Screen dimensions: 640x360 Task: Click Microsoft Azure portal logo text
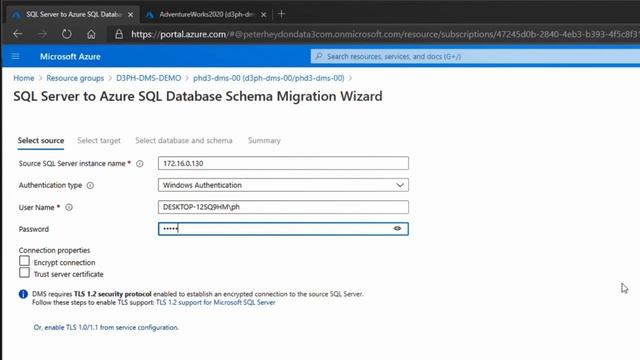tap(70, 57)
